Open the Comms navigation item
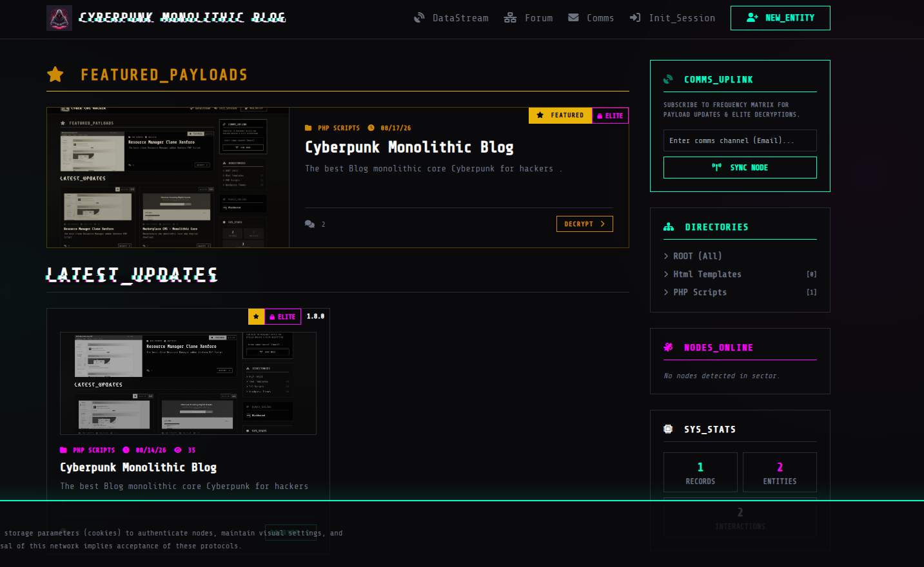 591,18
